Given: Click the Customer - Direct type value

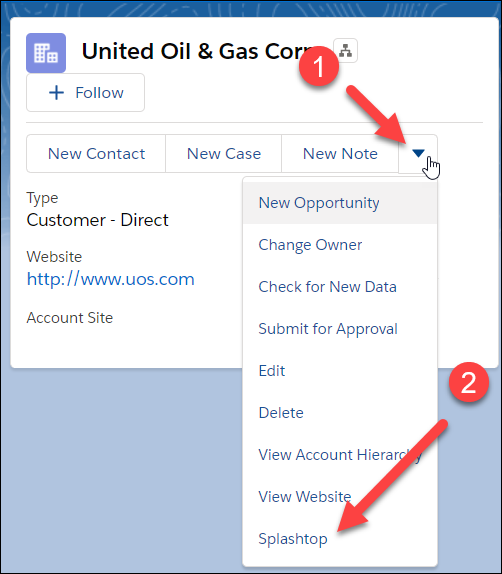Looking at the screenshot, I should [97, 220].
